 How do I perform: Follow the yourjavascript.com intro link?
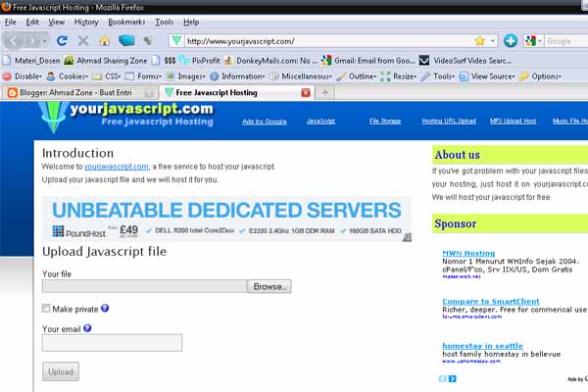click(117, 167)
